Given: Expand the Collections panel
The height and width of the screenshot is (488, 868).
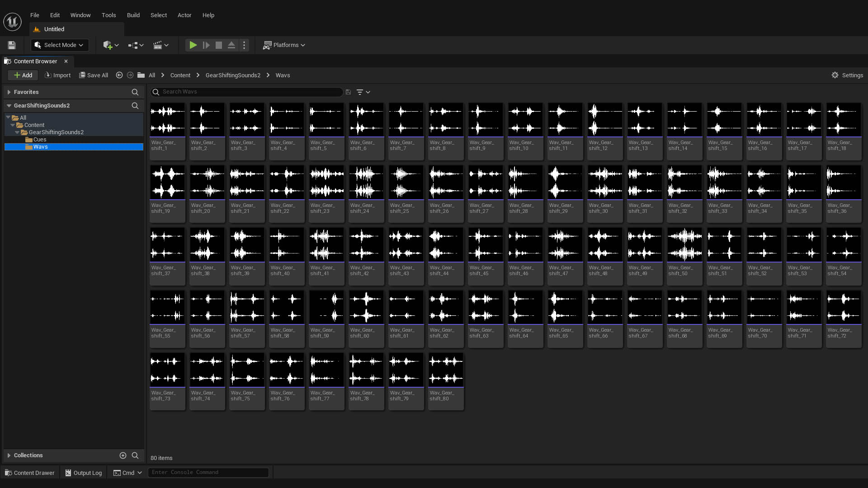Looking at the screenshot, I should 9,455.
